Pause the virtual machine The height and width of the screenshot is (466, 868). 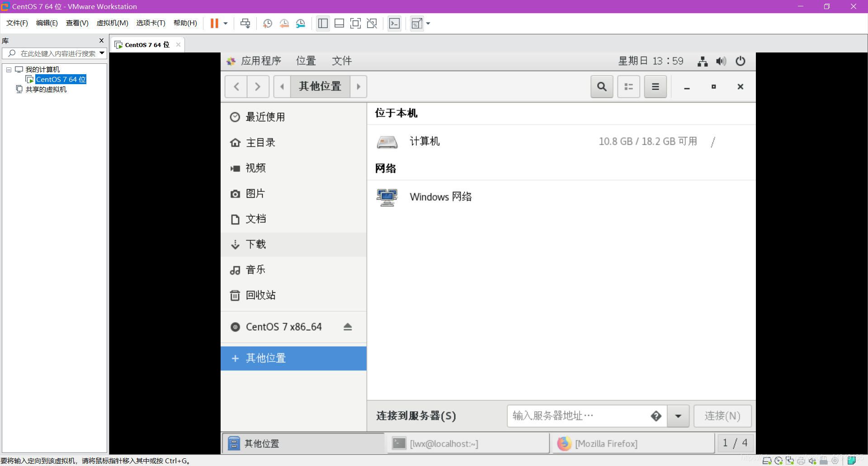point(214,24)
